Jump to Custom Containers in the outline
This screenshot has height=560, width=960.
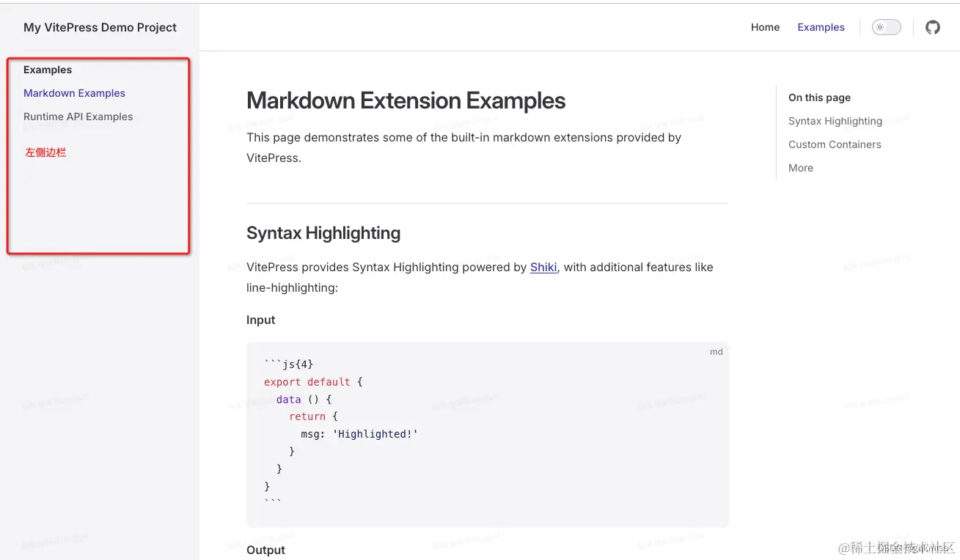[x=835, y=144]
